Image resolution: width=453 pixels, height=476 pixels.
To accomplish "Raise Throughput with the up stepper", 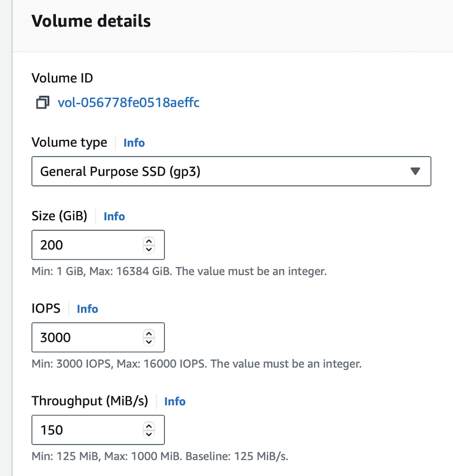I will pyautogui.click(x=149, y=426).
